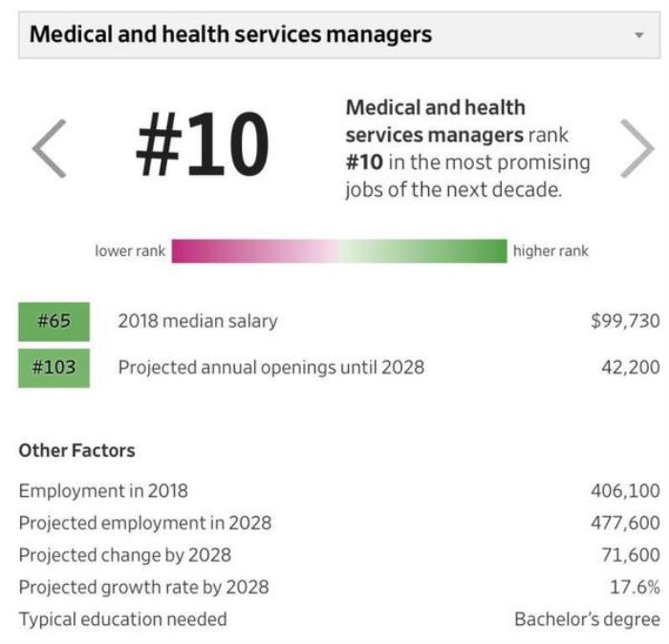Select the Employment in 2018 row
The height and width of the screenshot is (644, 669).
pos(103,491)
